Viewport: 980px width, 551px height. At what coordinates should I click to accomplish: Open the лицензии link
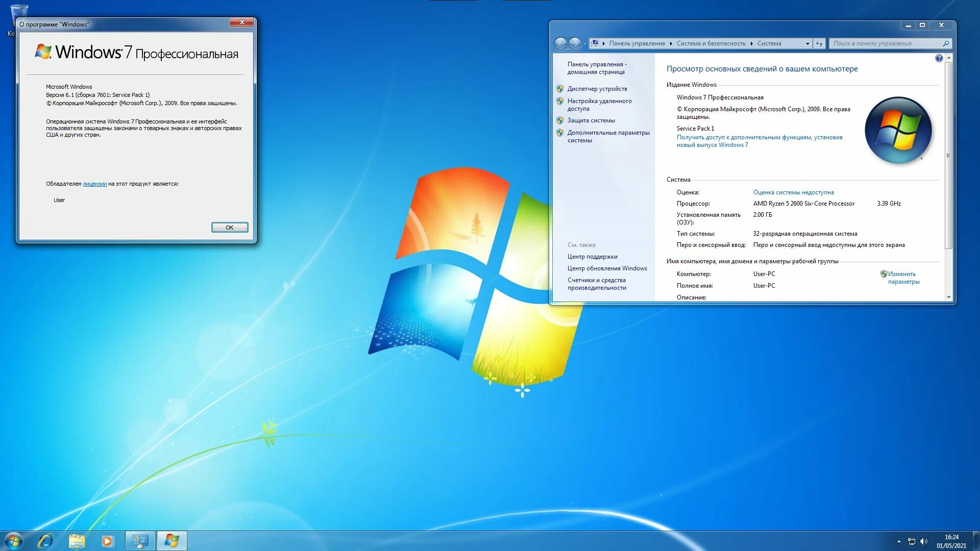95,184
